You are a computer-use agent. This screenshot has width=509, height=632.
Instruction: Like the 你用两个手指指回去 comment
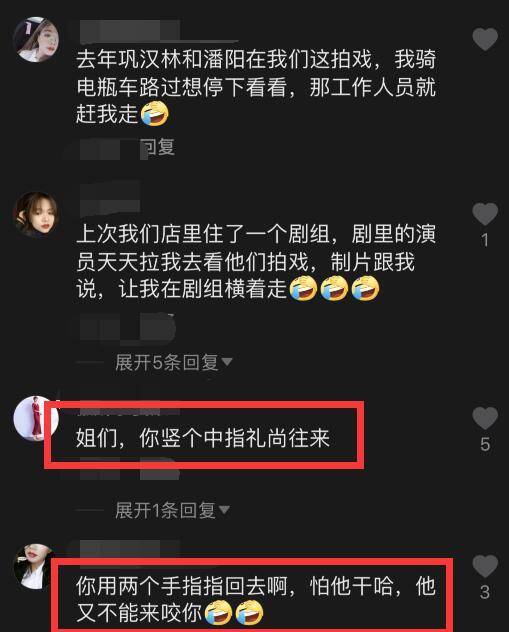point(485,566)
